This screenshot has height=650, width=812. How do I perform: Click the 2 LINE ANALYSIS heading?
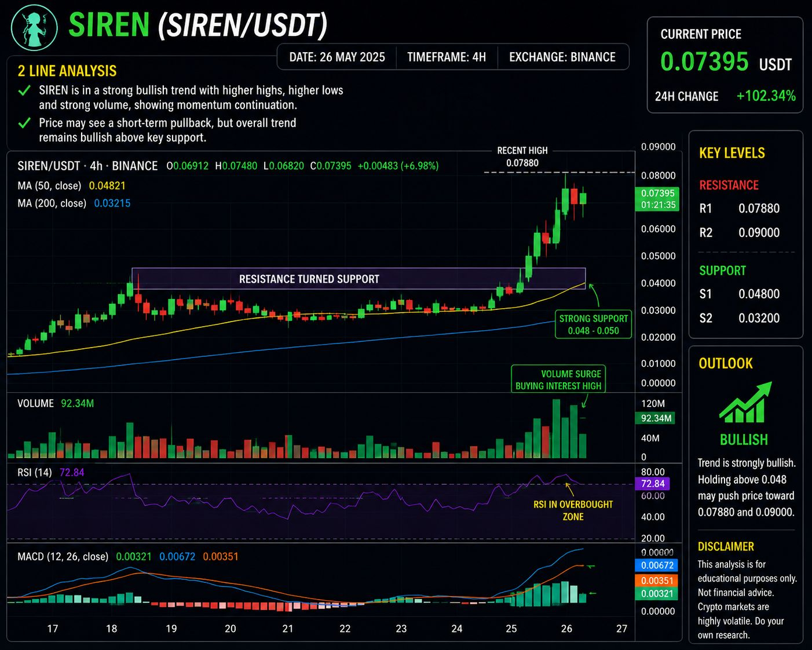tap(67, 71)
